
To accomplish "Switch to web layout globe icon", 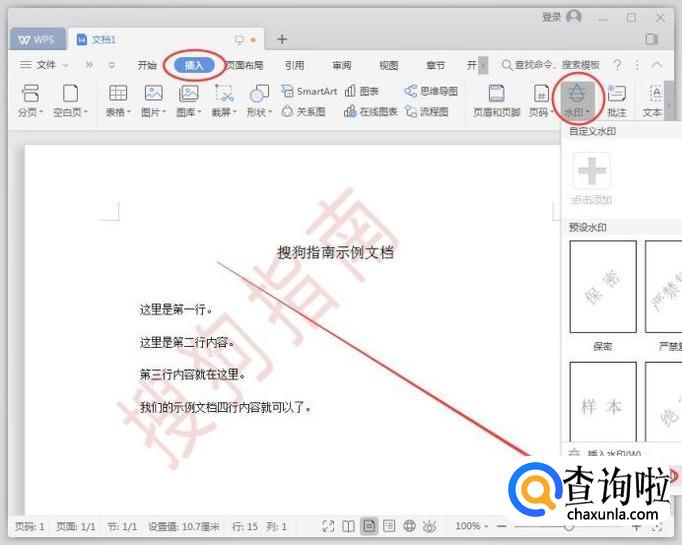I will click(x=409, y=526).
